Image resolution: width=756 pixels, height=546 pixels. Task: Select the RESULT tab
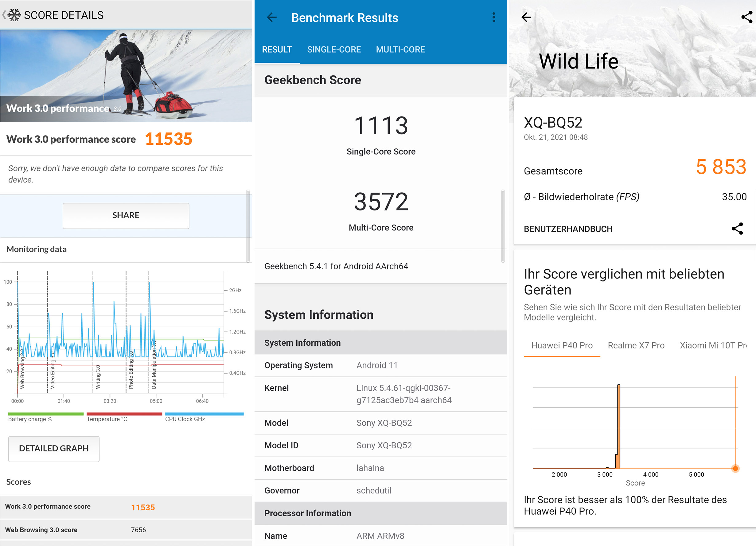(x=277, y=50)
